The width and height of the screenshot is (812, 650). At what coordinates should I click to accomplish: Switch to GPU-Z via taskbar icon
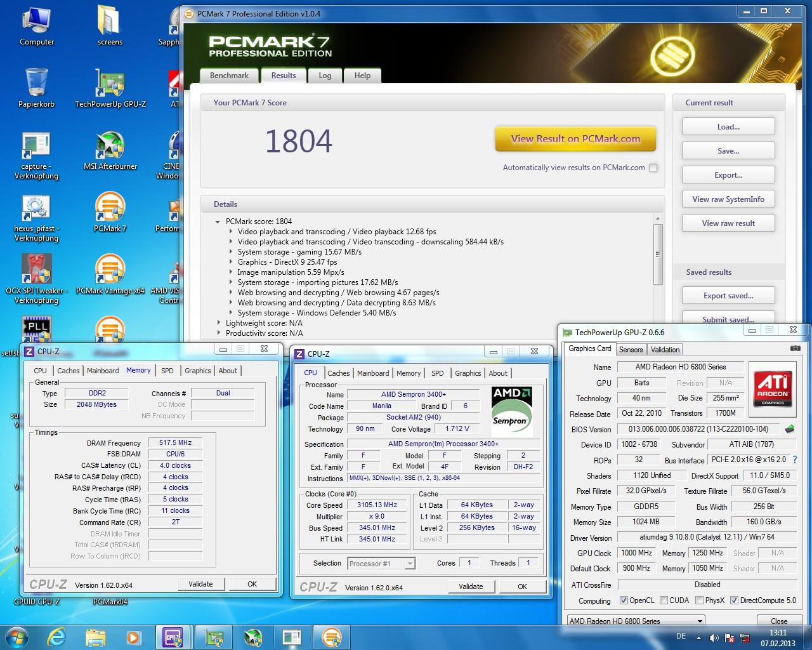point(214,637)
